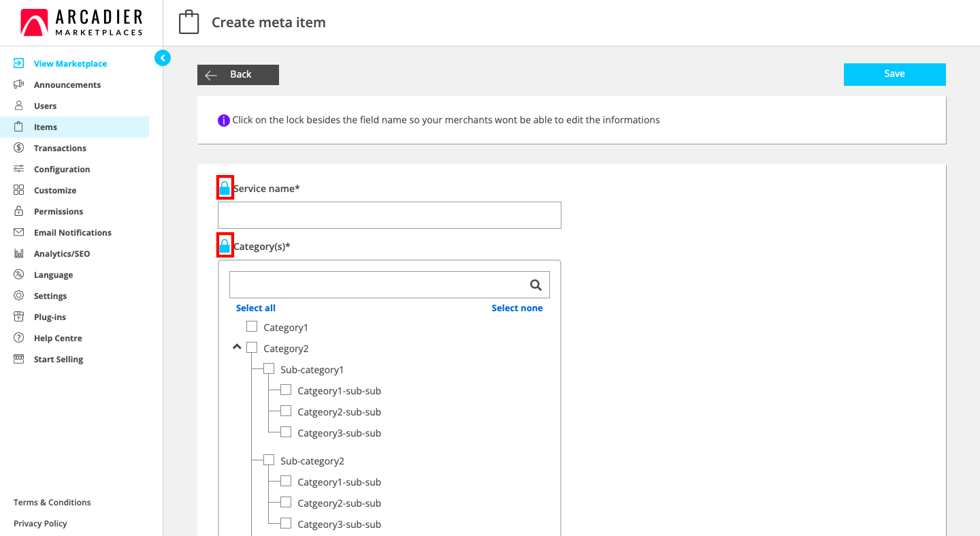The image size is (980, 536).
Task: Open View Marketplace in sidebar
Action: [x=70, y=63]
